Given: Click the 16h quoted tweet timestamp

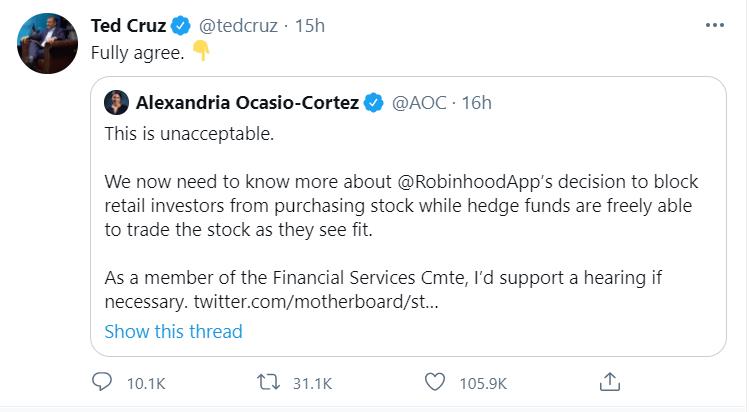Looking at the screenshot, I should (x=475, y=103).
